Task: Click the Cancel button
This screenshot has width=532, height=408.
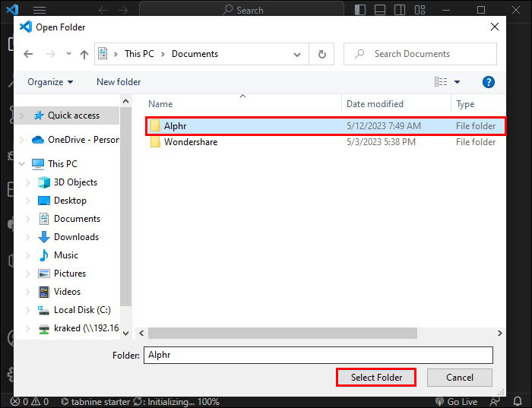Action: (459, 377)
